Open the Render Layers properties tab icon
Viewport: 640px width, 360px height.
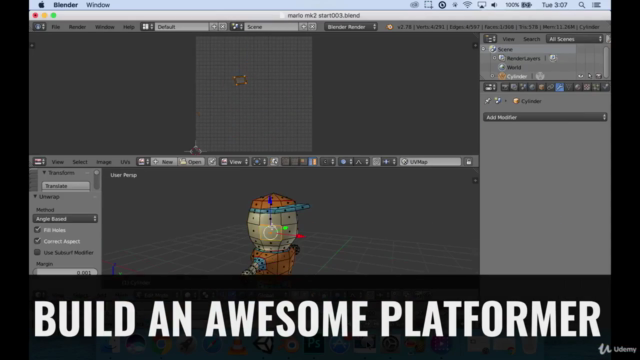point(514,87)
